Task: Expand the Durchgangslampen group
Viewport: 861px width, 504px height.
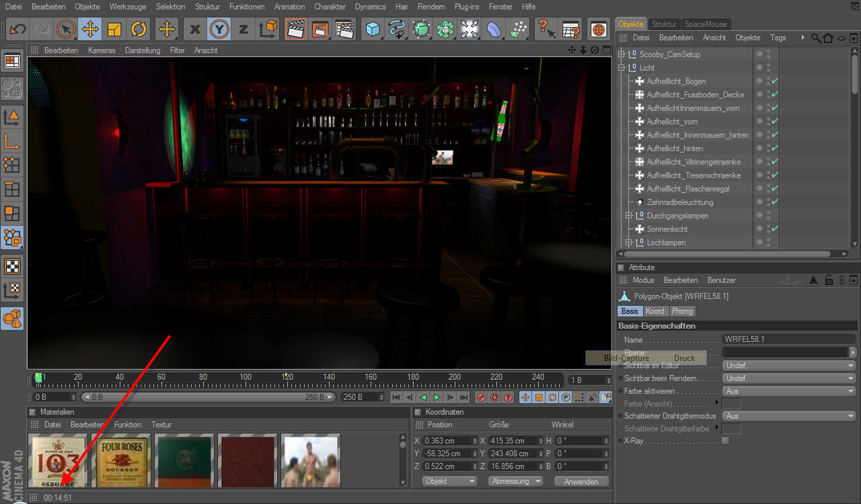Action: point(629,216)
